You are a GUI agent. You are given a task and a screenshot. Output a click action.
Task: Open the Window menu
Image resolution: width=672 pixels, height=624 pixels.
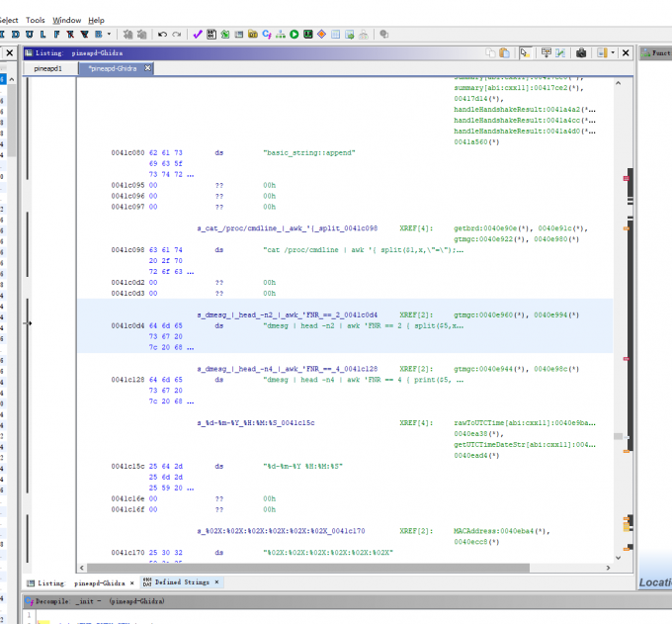coord(67,20)
